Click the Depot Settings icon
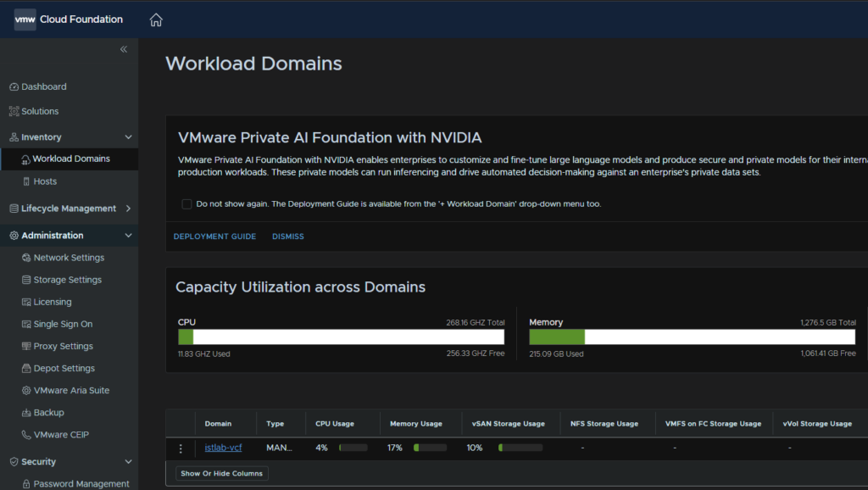Viewport: 868px width, 490px height. tap(26, 368)
